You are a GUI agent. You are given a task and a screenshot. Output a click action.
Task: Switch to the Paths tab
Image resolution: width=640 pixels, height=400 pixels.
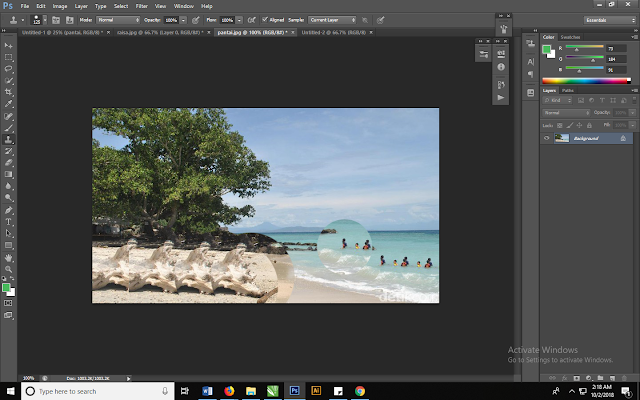[568, 90]
